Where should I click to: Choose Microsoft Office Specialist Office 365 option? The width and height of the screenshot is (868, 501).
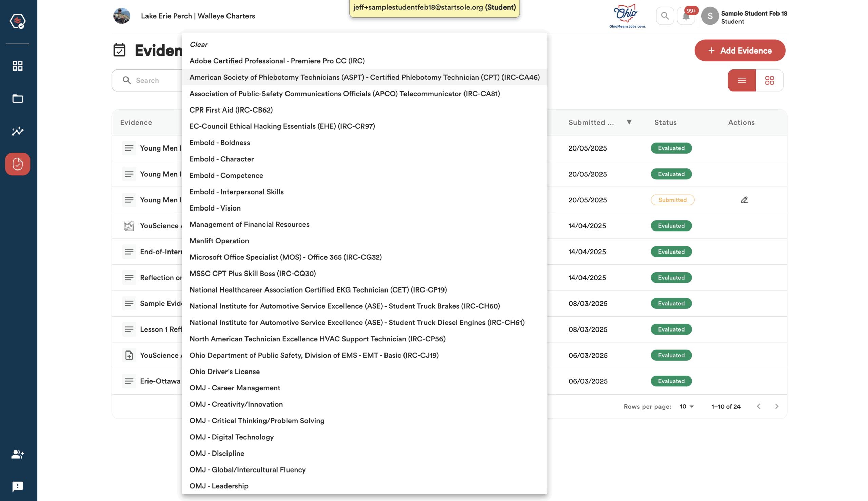point(364,257)
